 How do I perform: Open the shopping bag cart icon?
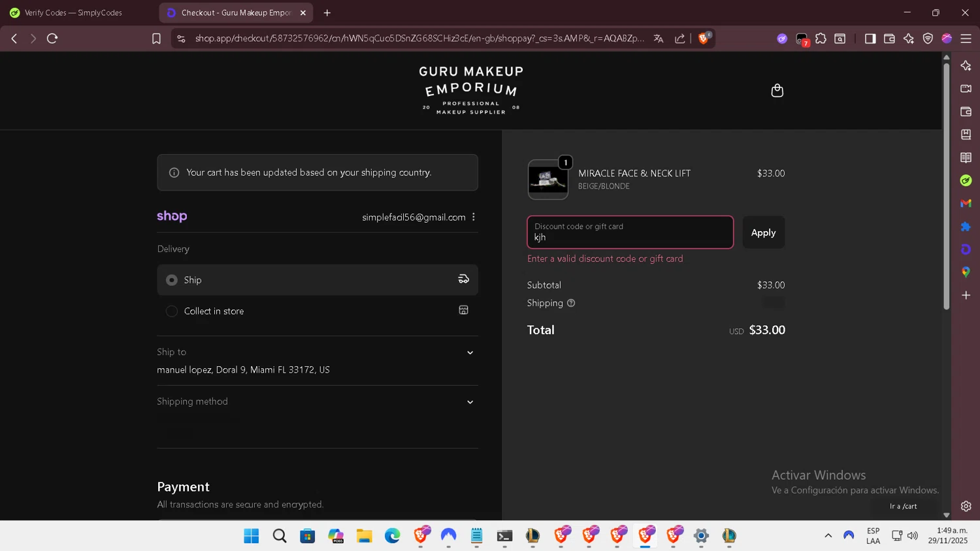click(x=777, y=90)
